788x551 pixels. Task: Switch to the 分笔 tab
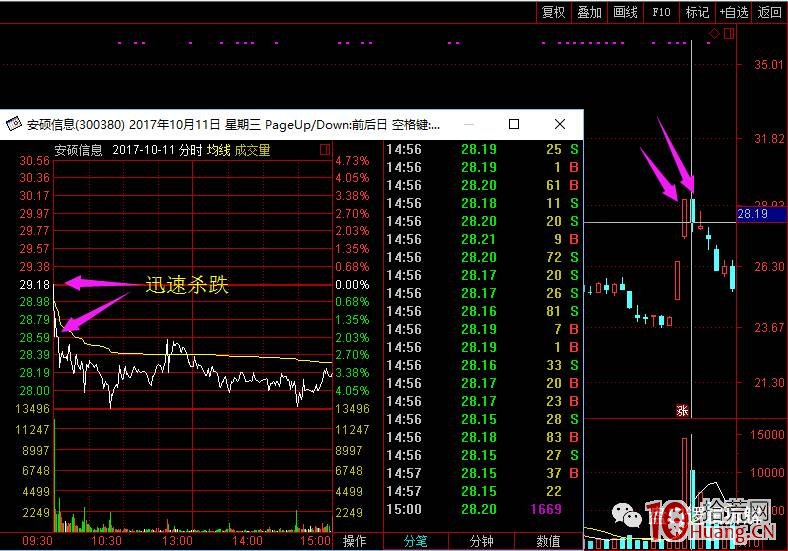415,541
